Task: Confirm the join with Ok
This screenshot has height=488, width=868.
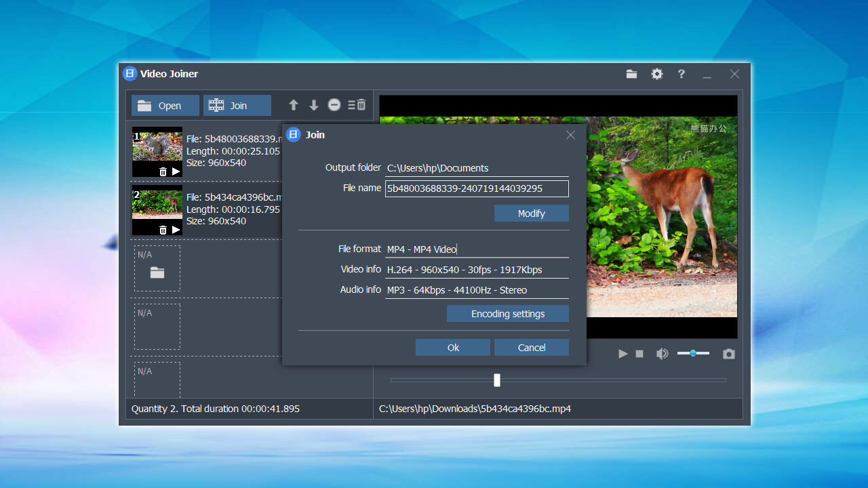Action: point(453,348)
